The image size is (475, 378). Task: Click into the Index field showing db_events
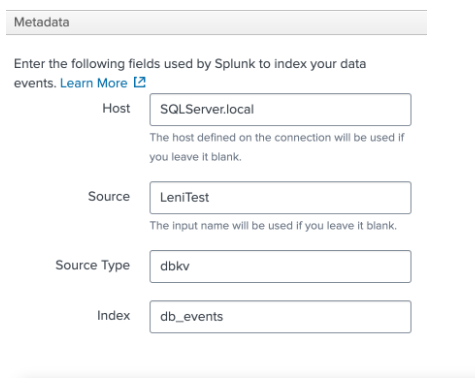click(280, 317)
